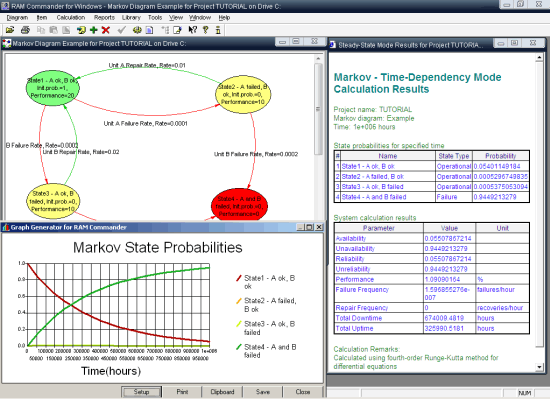The height and width of the screenshot is (399, 550).
Task: Click the Open folder toolbar icon
Action: point(9,30)
